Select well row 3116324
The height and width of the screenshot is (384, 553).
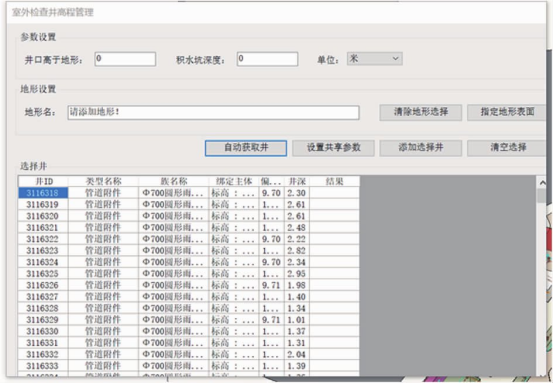click(189, 262)
